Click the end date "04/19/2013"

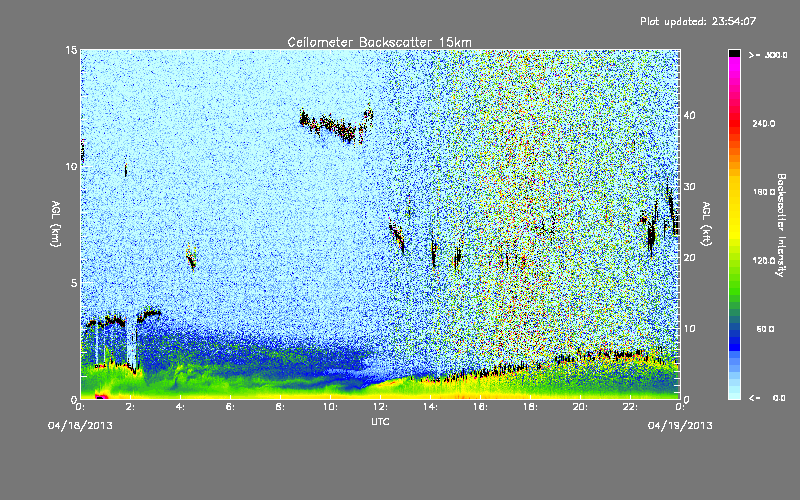pos(680,426)
